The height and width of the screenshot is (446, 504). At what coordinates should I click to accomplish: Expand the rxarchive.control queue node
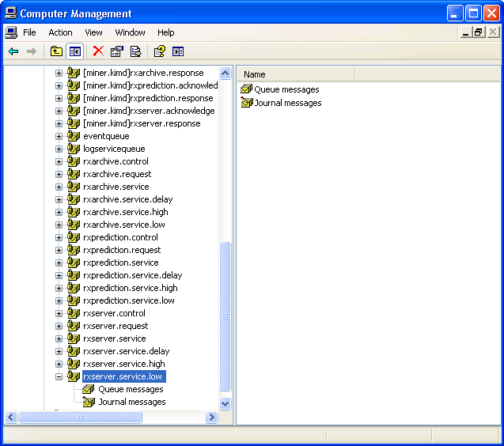tap(59, 161)
